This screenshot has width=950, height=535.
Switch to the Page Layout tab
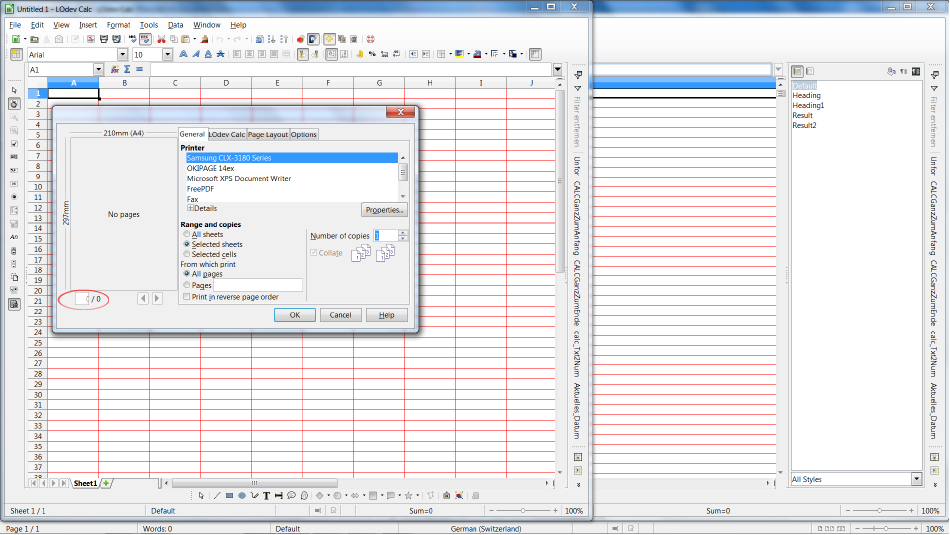(x=268, y=134)
